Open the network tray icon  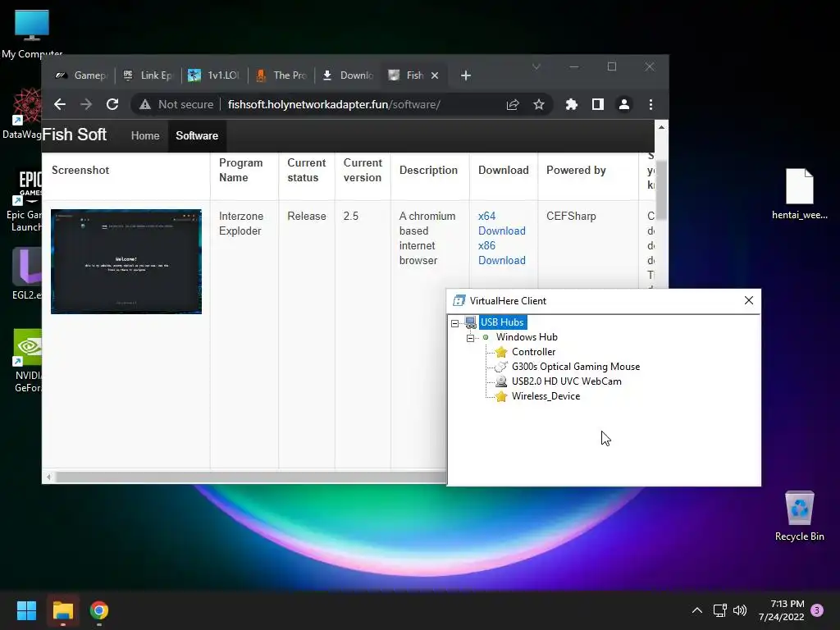[x=719, y=610]
